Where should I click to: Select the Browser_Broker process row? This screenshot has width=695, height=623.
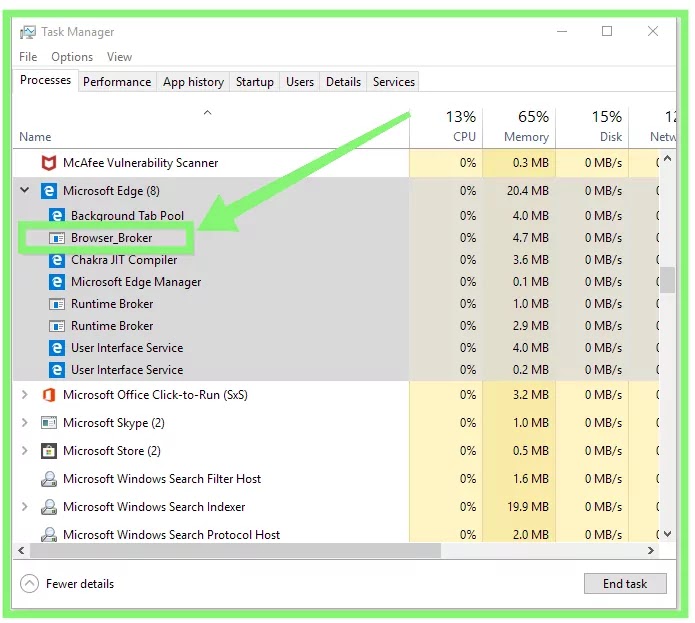336,238
